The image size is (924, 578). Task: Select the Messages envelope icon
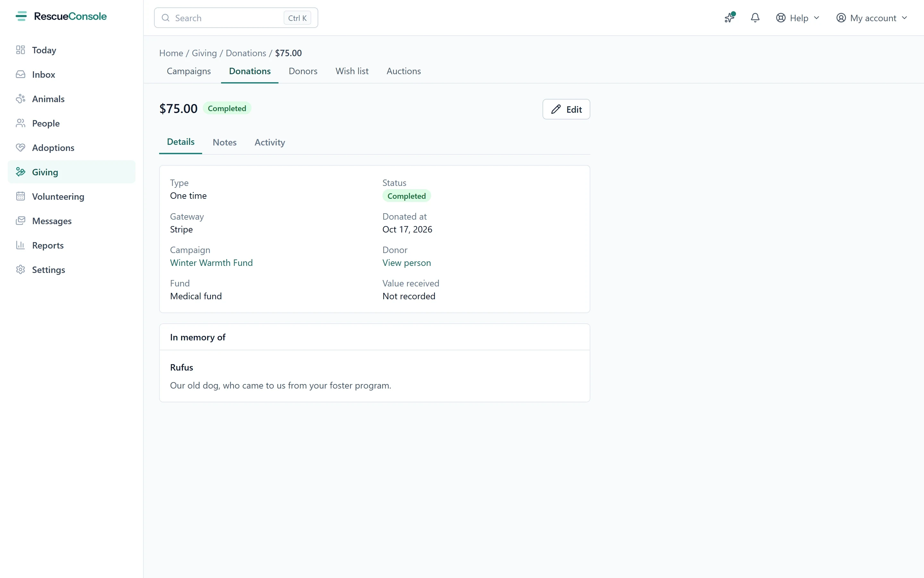click(x=21, y=221)
